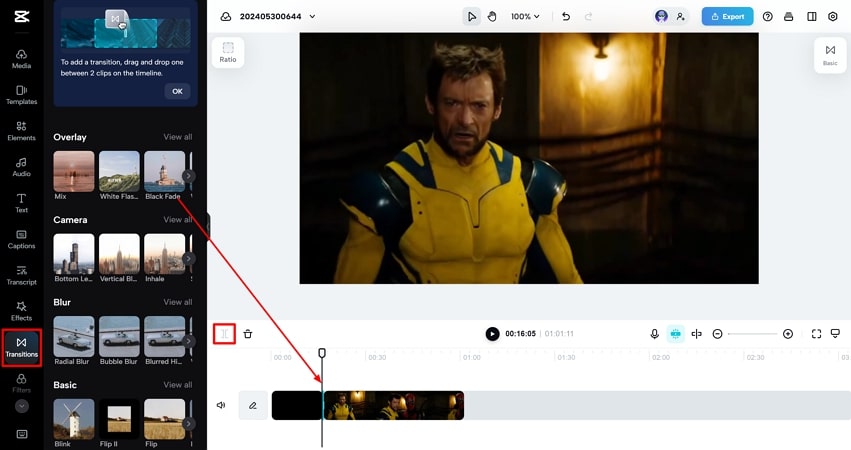851x450 pixels.
Task: Zoom out the timeline
Action: point(717,334)
